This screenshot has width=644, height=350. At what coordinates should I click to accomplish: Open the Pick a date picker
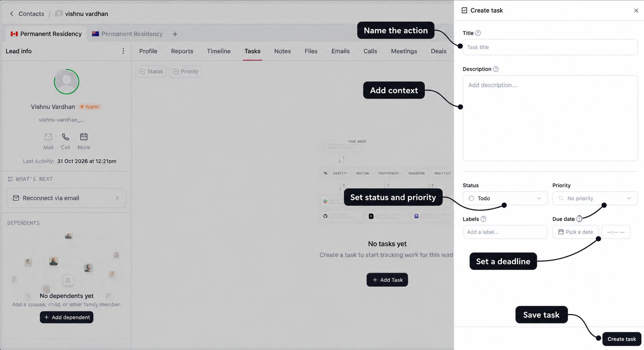(575, 232)
